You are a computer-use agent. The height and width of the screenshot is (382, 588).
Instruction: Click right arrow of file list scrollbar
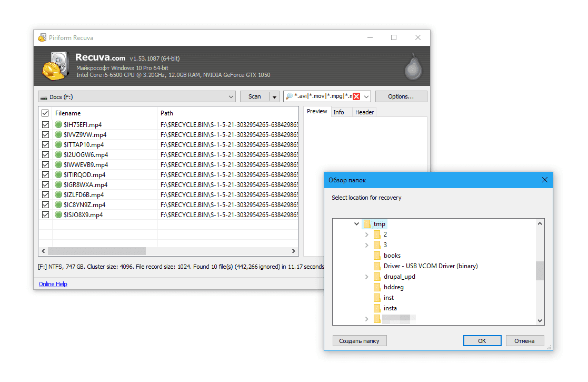294,251
